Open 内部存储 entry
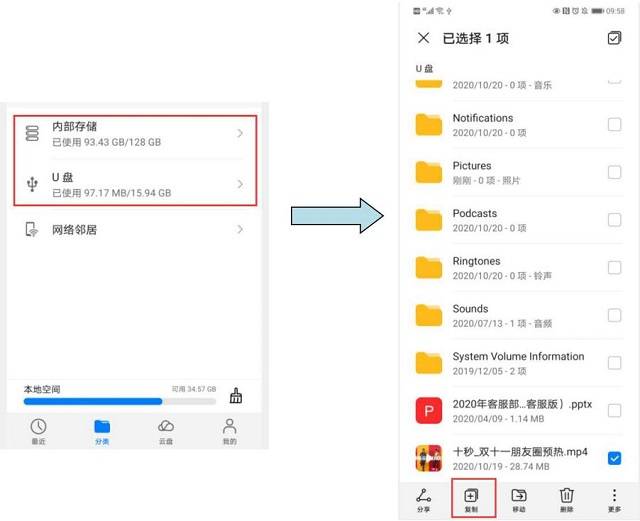The height and width of the screenshot is (521, 640). (x=135, y=134)
